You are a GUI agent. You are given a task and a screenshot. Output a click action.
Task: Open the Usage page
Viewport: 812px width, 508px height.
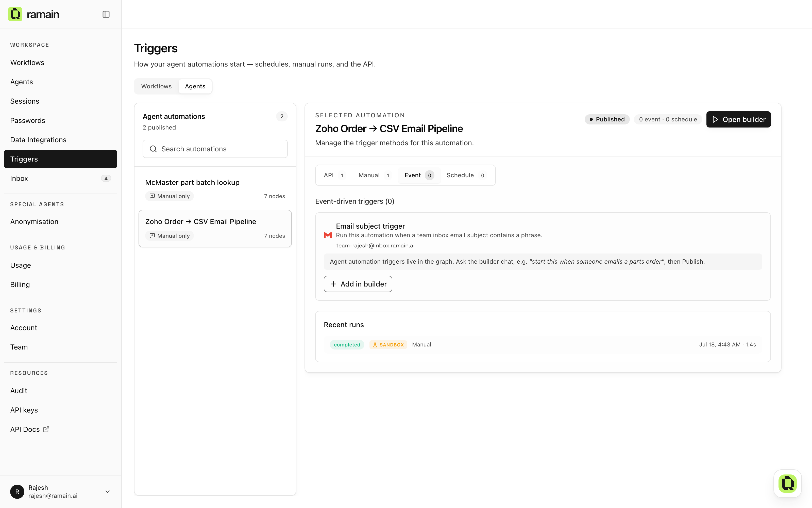(x=60, y=265)
